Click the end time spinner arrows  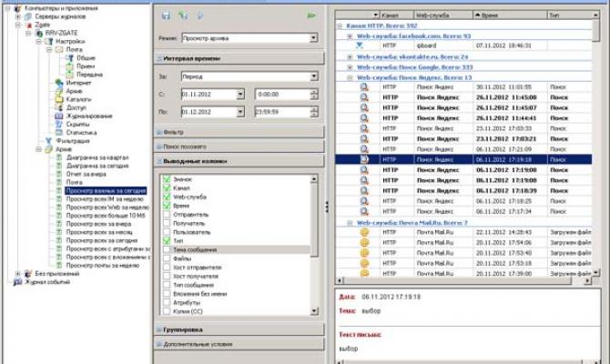click(314, 112)
